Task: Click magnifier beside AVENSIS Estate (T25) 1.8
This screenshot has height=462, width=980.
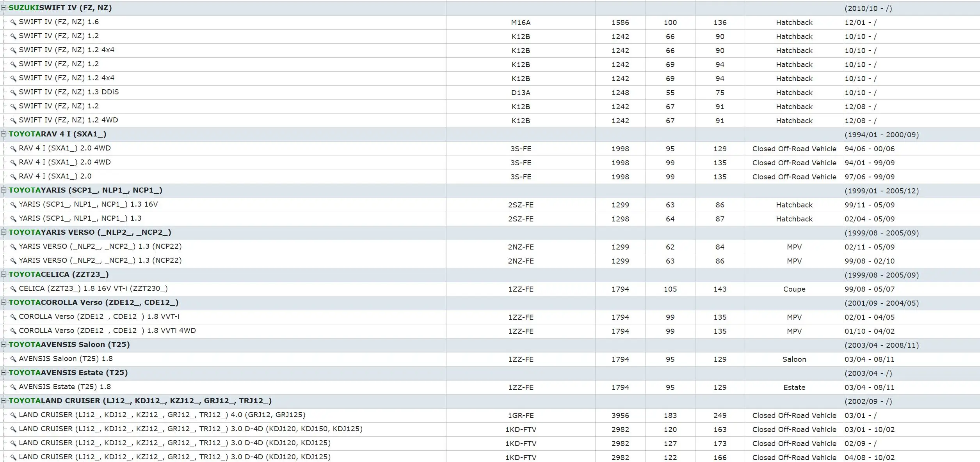Action: pos(13,388)
